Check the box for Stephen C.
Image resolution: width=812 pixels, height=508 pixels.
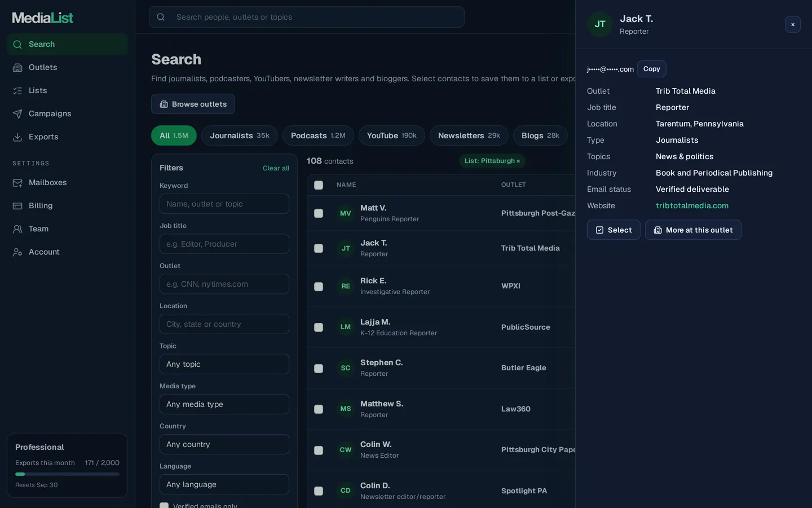pyautogui.click(x=319, y=368)
